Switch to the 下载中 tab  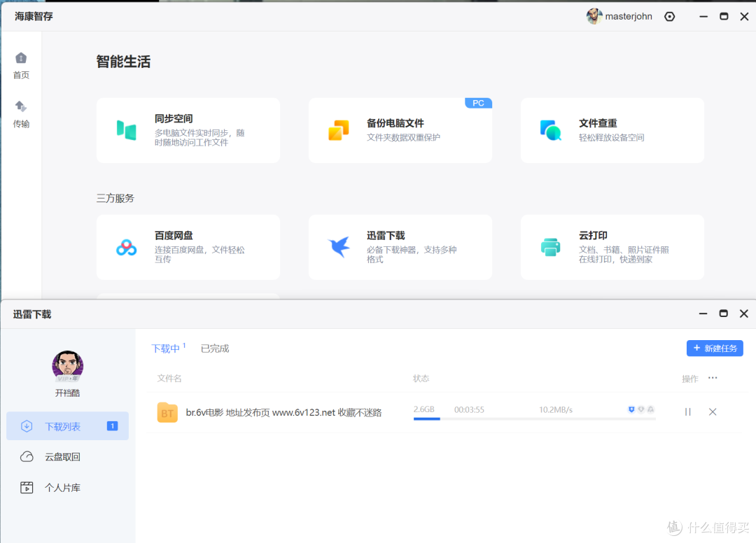165,349
